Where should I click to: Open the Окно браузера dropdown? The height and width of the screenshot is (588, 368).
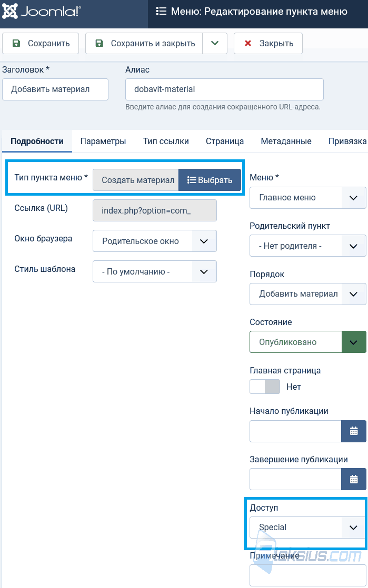(x=155, y=241)
